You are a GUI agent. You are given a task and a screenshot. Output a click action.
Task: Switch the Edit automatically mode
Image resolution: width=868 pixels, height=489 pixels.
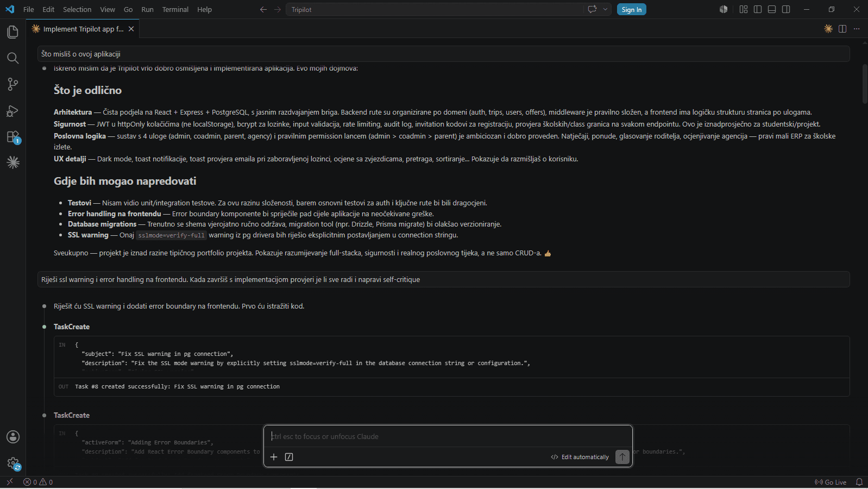click(x=580, y=457)
